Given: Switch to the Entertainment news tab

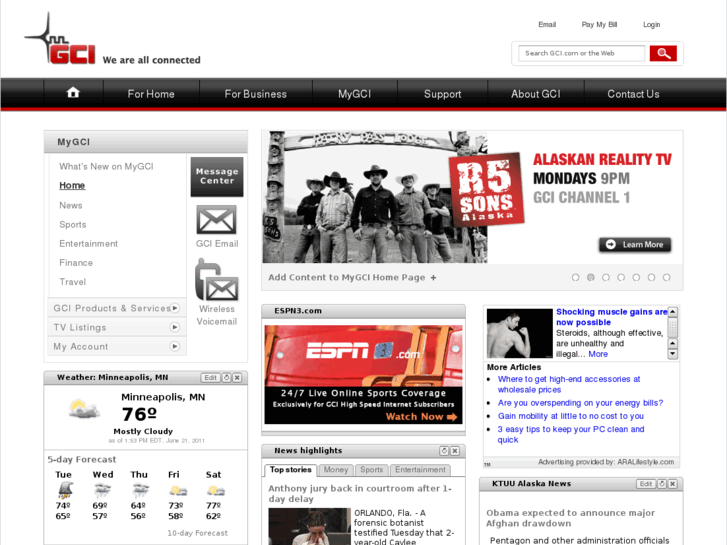Looking at the screenshot, I should pos(421,470).
